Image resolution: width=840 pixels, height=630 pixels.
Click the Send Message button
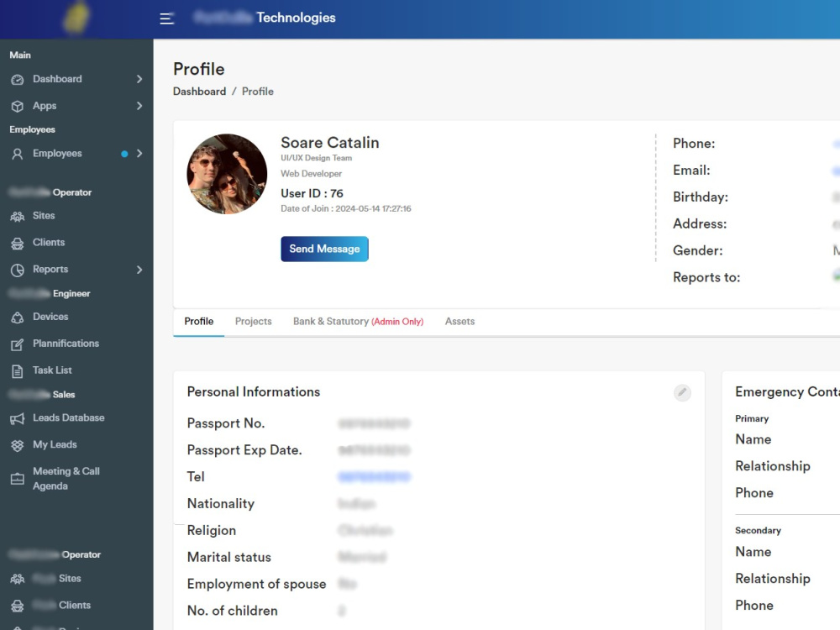[324, 249]
